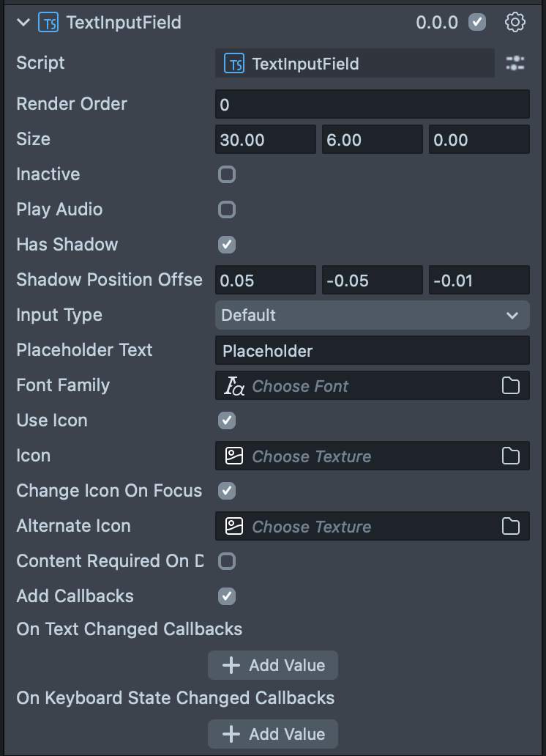Click the script options sliders icon
This screenshot has height=756, width=546.
[515, 64]
